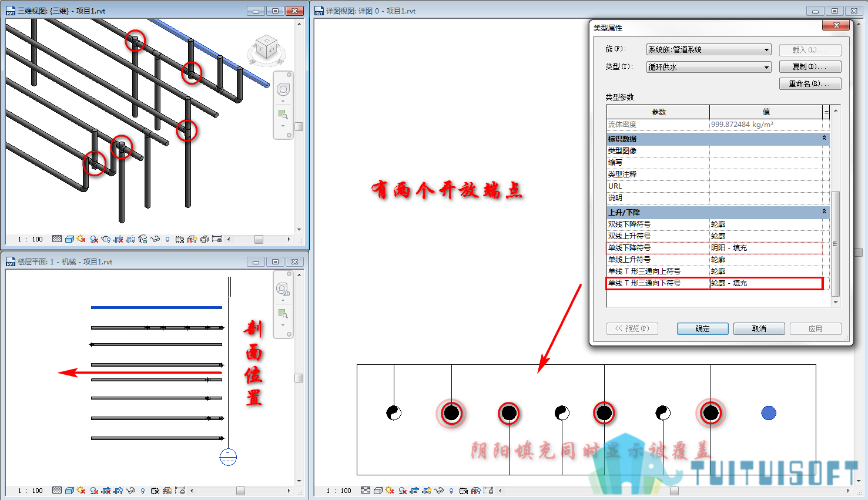Open steering wheel in 3D view navigation bar

click(283, 89)
